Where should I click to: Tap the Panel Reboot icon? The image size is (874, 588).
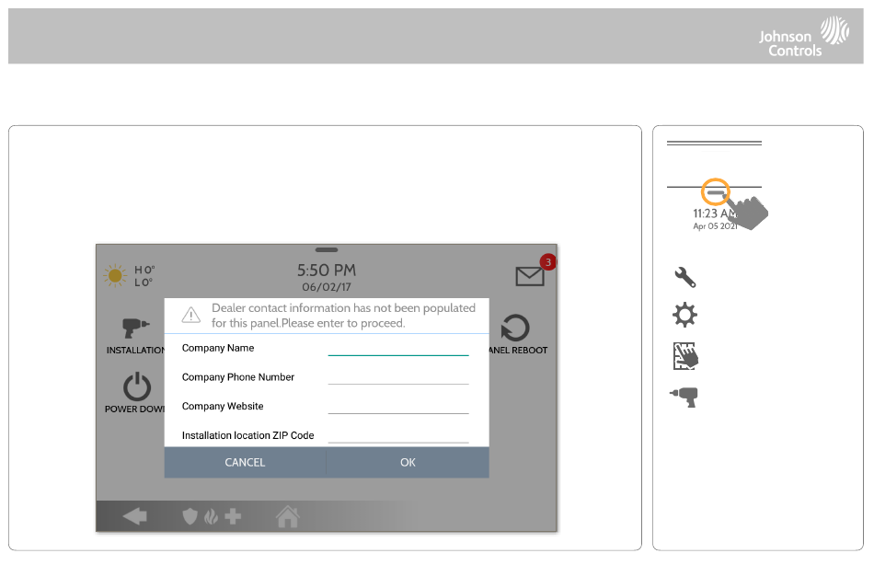tap(514, 328)
